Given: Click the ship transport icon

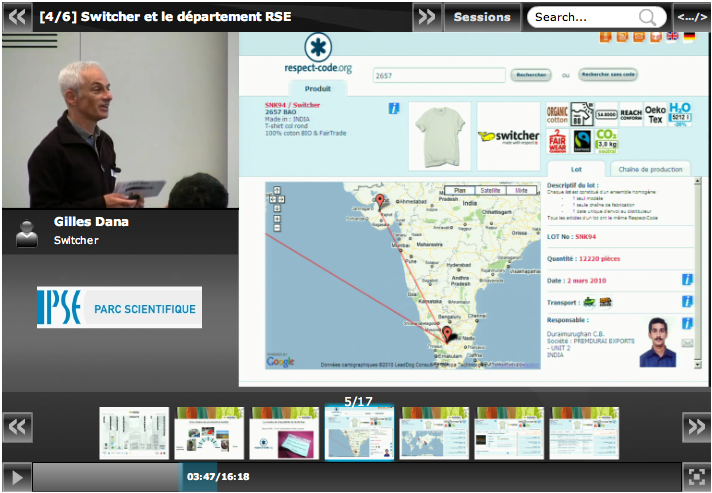Looking at the screenshot, I should click(589, 302).
